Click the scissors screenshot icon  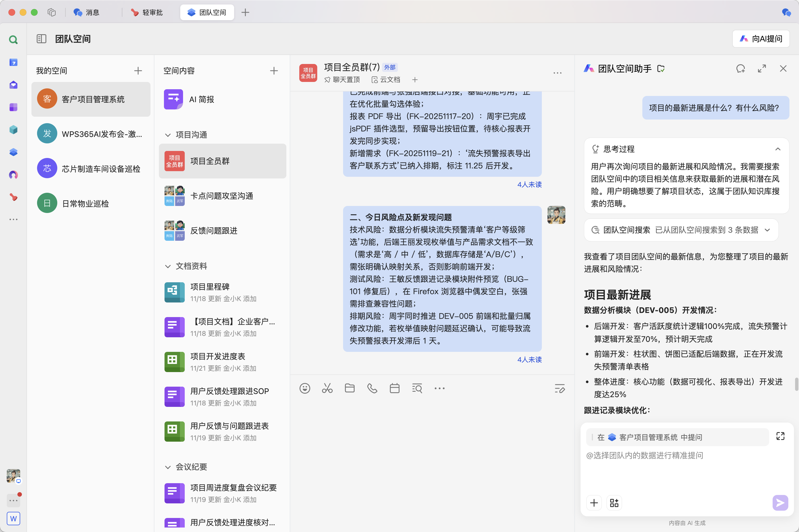coord(327,388)
